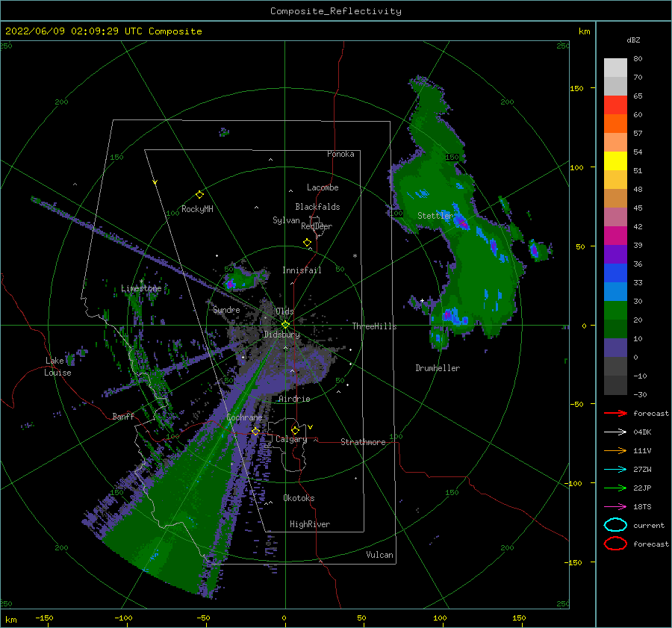The width and height of the screenshot is (672, 628).
Task: Click the Airdrie label
Action: 294,399
